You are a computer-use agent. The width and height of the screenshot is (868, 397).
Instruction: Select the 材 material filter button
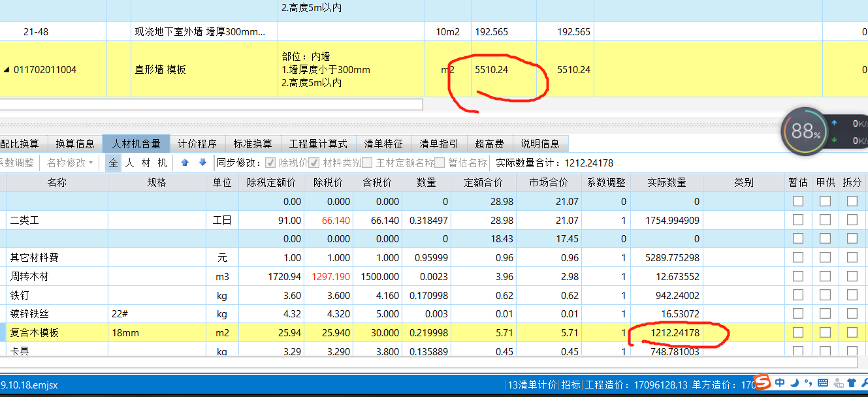coord(146,163)
